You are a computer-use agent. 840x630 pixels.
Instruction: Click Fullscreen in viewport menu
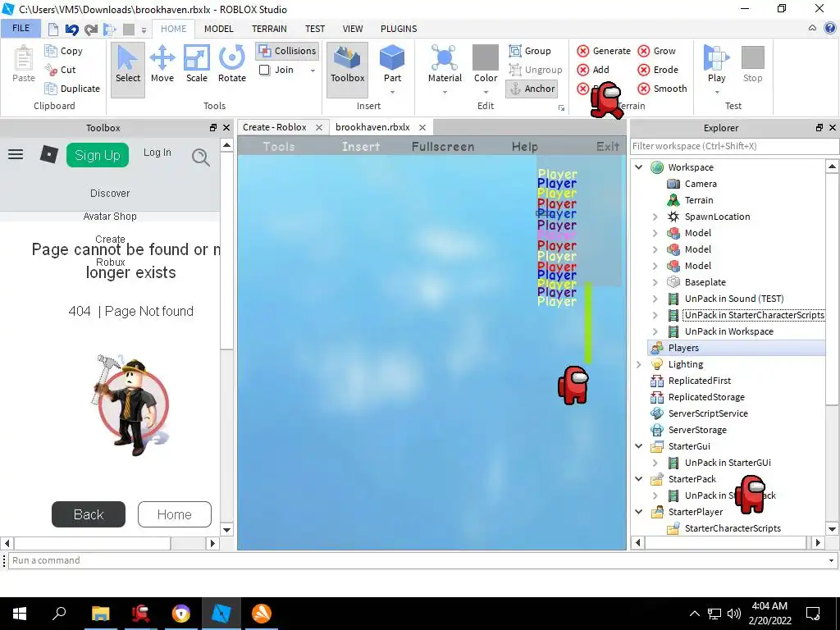pos(443,146)
